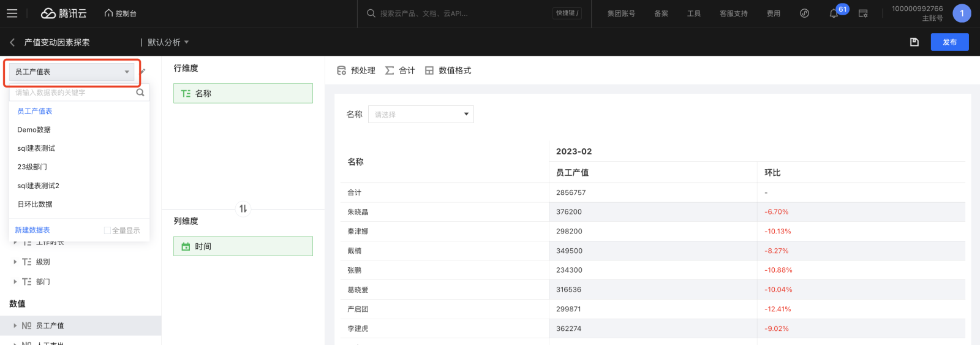The height and width of the screenshot is (345, 980).
Task: Click the notification bell icon
Action: click(834, 13)
